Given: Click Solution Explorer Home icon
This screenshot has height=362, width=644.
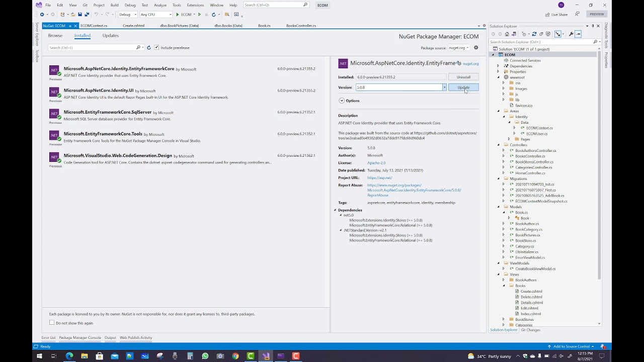Looking at the screenshot, I should [507, 34].
